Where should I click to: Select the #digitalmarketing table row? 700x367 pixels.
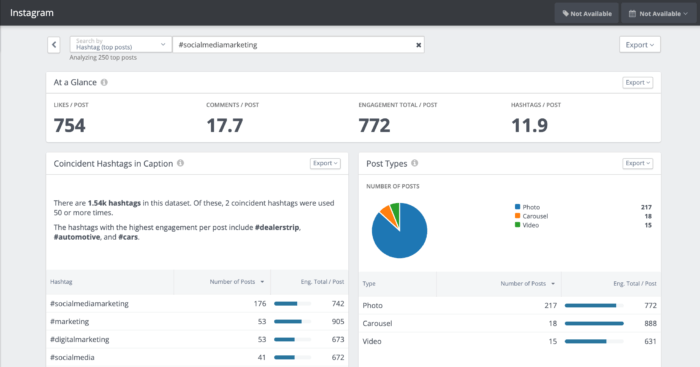(197, 339)
